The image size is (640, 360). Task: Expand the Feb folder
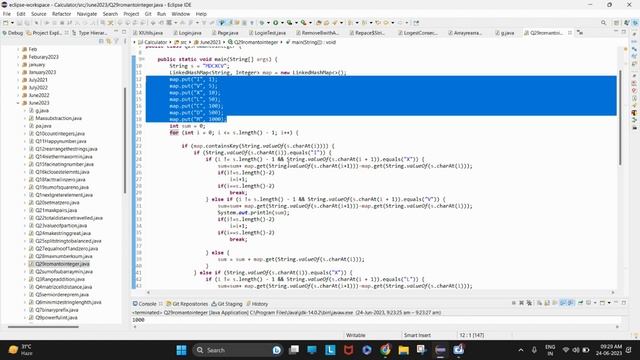(x=18, y=49)
